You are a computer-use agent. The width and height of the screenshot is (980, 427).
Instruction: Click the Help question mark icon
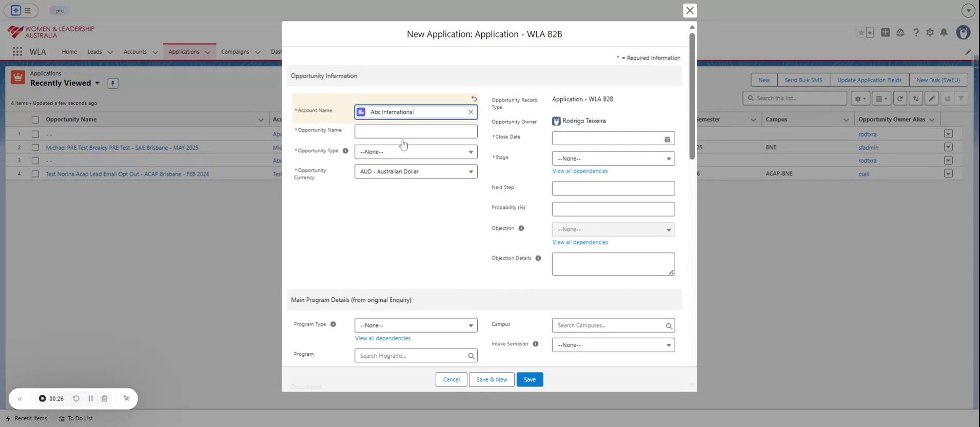(x=916, y=33)
